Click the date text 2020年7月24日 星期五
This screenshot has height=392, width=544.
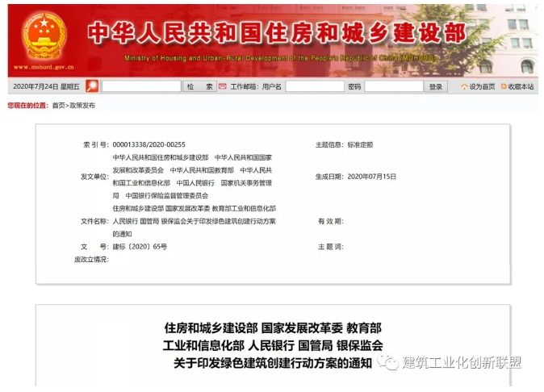click(46, 86)
